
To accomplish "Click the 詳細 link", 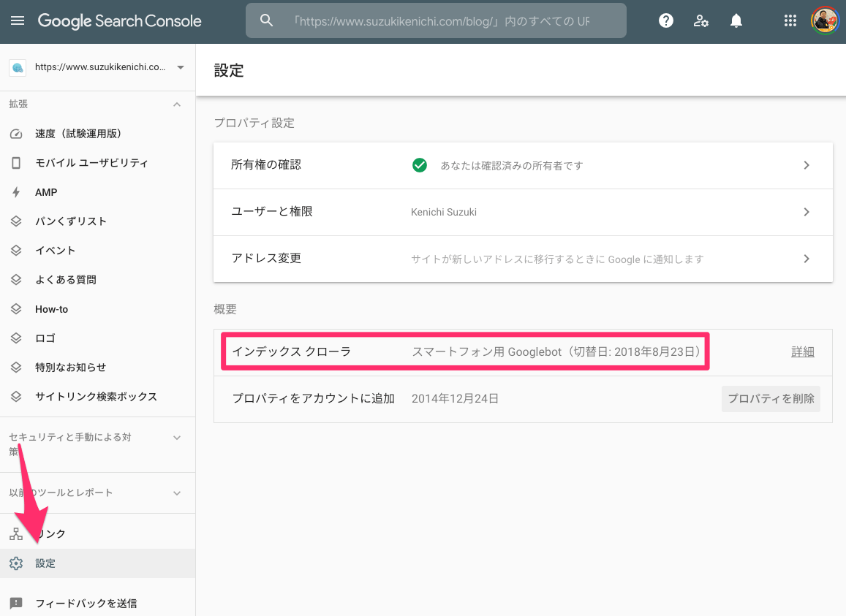I will click(x=802, y=351).
